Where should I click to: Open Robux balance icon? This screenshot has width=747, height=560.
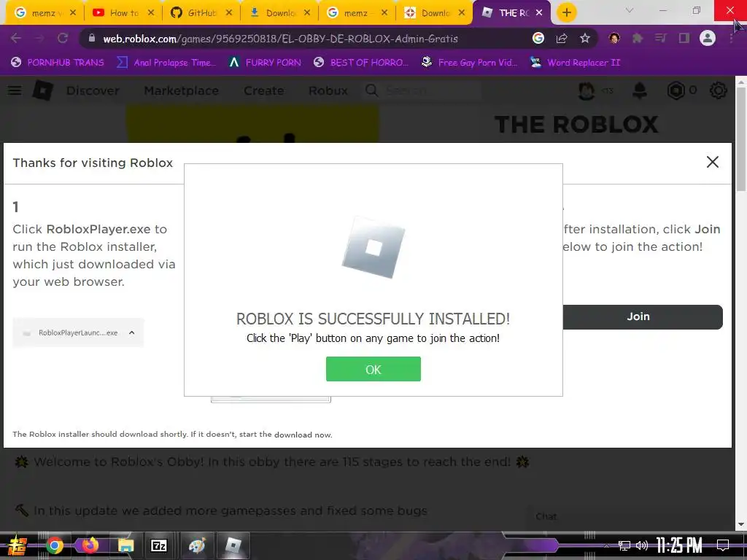pos(676,90)
